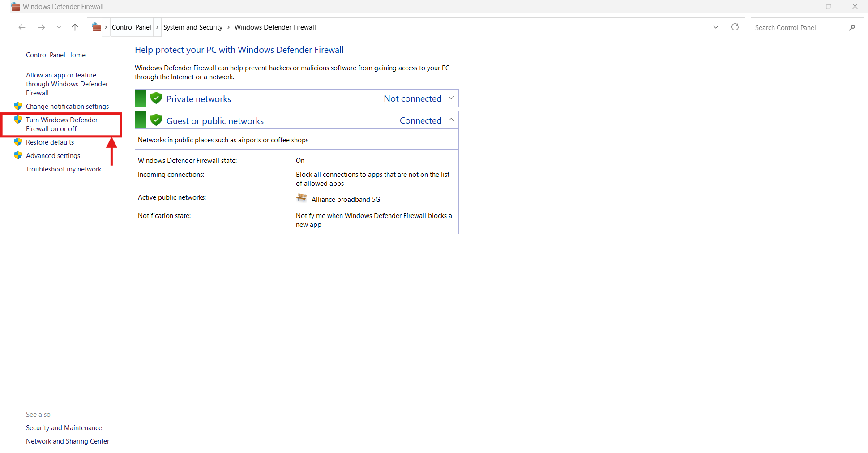
Task: Close the Windows Defender Firewall window
Action: click(x=855, y=6)
